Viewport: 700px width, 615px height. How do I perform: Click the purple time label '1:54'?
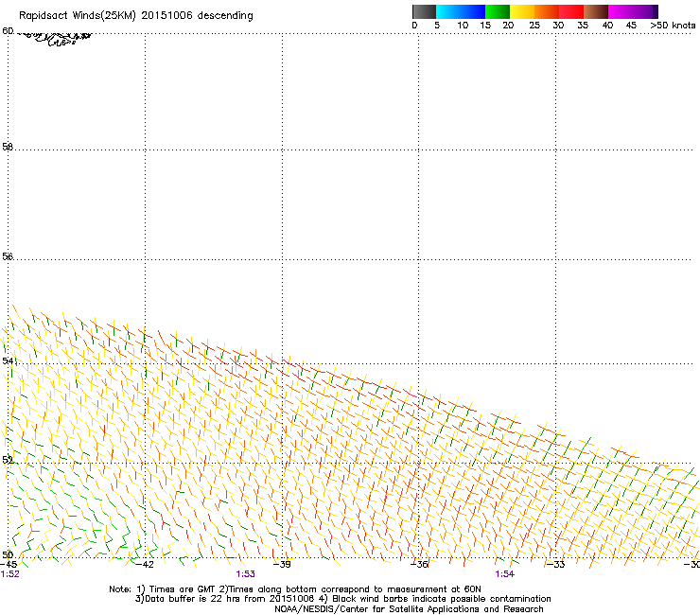(x=505, y=574)
